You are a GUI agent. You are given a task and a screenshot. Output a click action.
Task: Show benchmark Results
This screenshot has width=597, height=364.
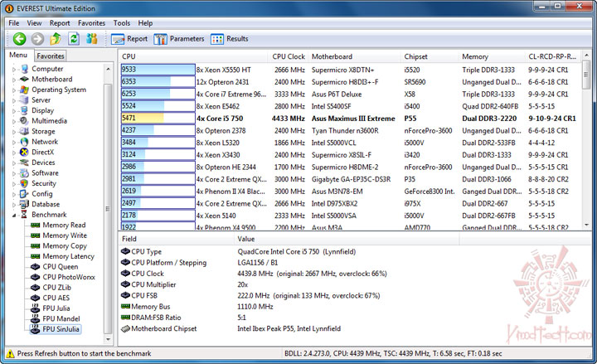pyautogui.click(x=229, y=39)
